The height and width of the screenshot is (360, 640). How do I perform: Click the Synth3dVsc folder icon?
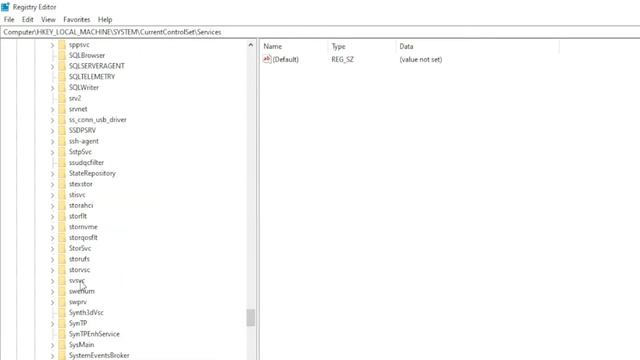coord(62,313)
